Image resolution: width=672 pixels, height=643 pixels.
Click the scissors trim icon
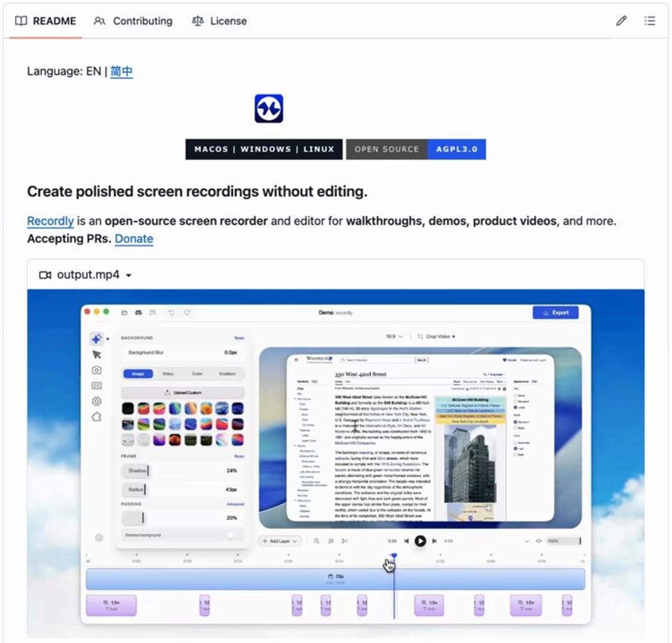(x=344, y=541)
